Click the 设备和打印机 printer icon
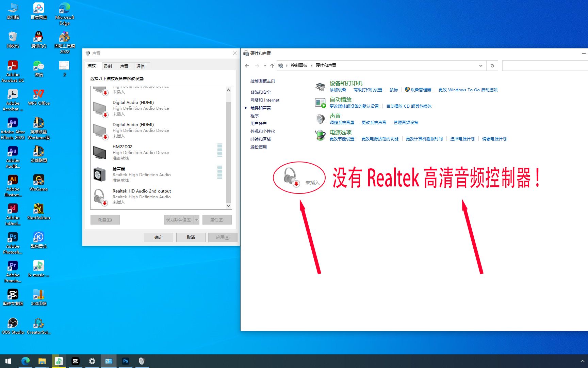This screenshot has height=368, width=588. (320, 87)
